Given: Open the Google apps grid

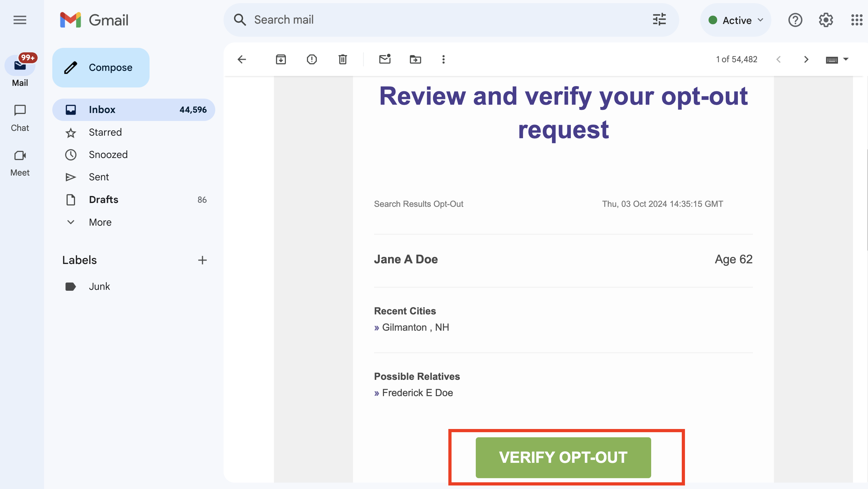Looking at the screenshot, I should click(x=856, y=20).
